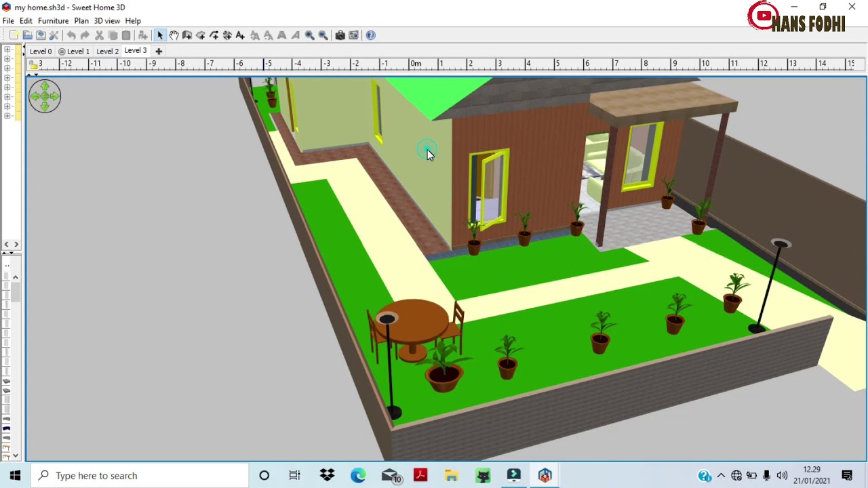868x488 pixels.
Task: Click the Add furniture to home icon
Action: tap(143, 35)
